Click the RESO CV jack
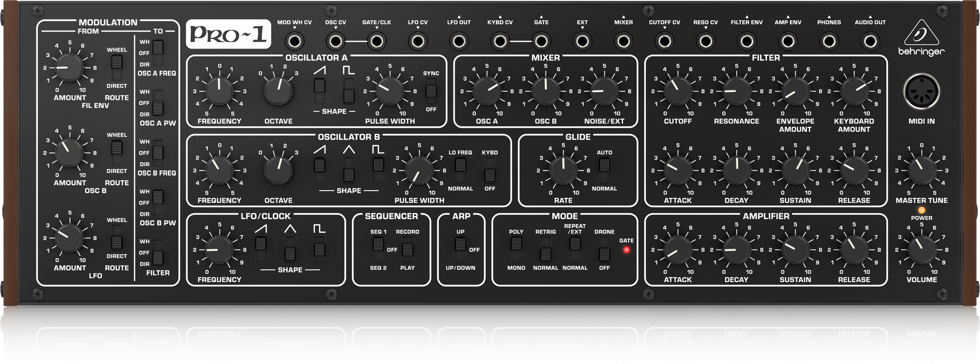Image resolution: width=980 pixels, height=364 pixels. point(706,41)
